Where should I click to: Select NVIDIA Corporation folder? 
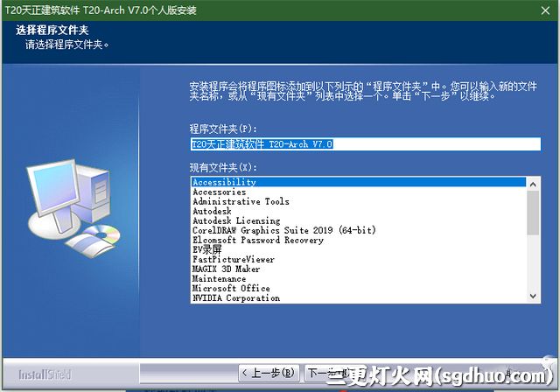(358, 297)
